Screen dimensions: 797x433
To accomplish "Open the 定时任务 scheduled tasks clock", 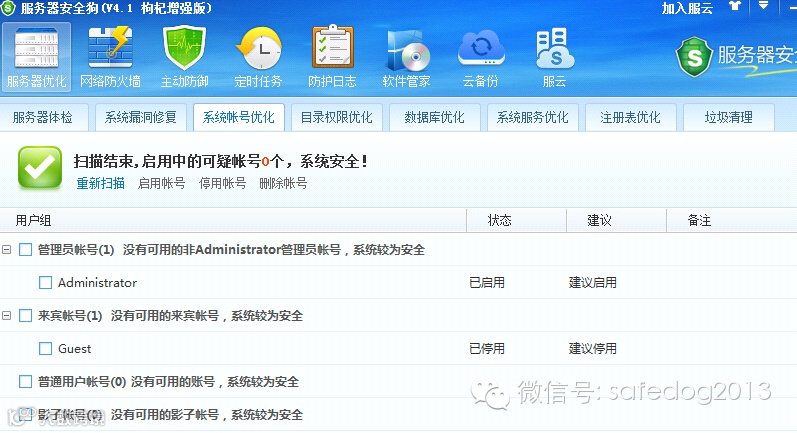I will point(258,57).
